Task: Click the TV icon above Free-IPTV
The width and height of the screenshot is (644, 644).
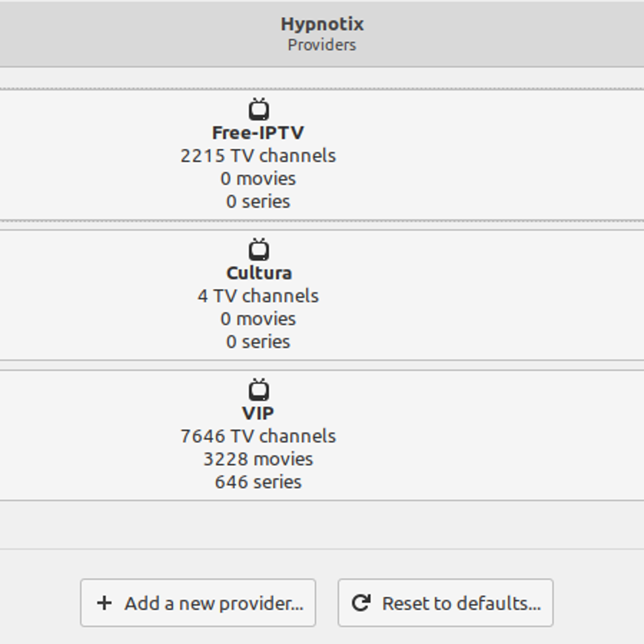Action: point(259,109)
